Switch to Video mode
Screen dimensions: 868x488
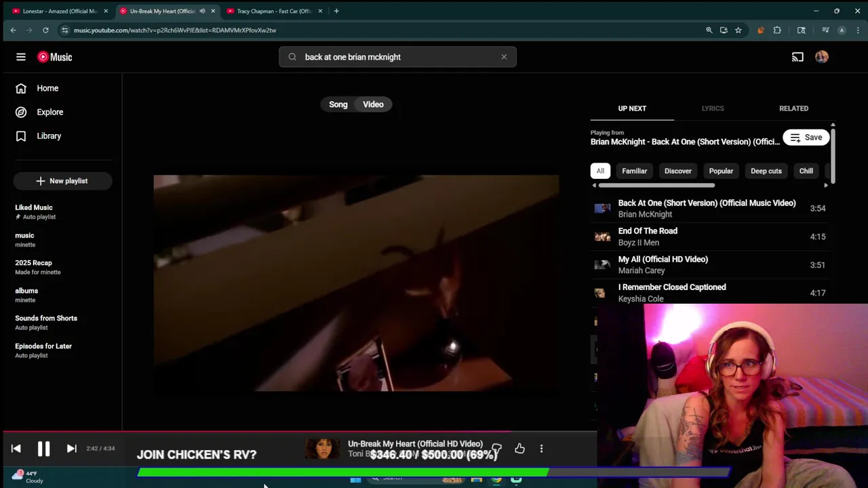tap(373, 104)
